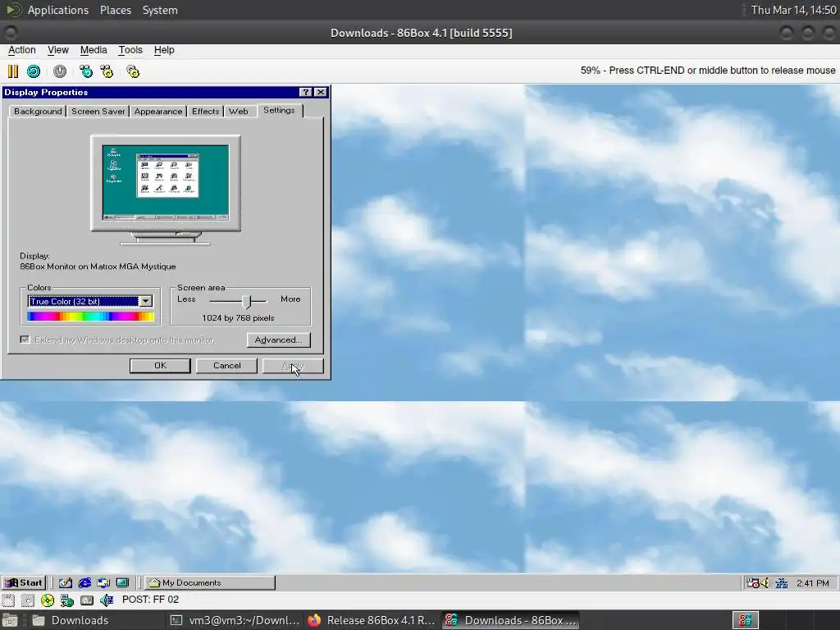This screenshot has width=840, height=630.
Task: Click the hard reset toolbar icon
Action: point(34,71)
